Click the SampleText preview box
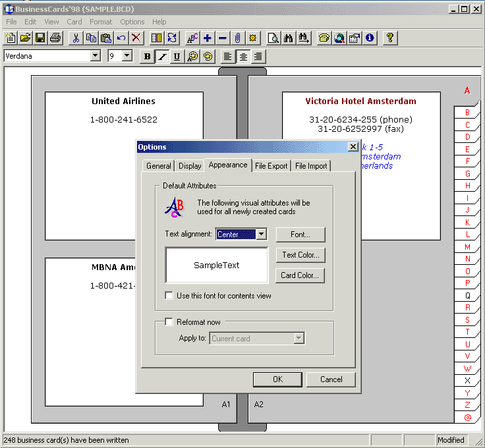Screen dimensions: 485x448 217,265
